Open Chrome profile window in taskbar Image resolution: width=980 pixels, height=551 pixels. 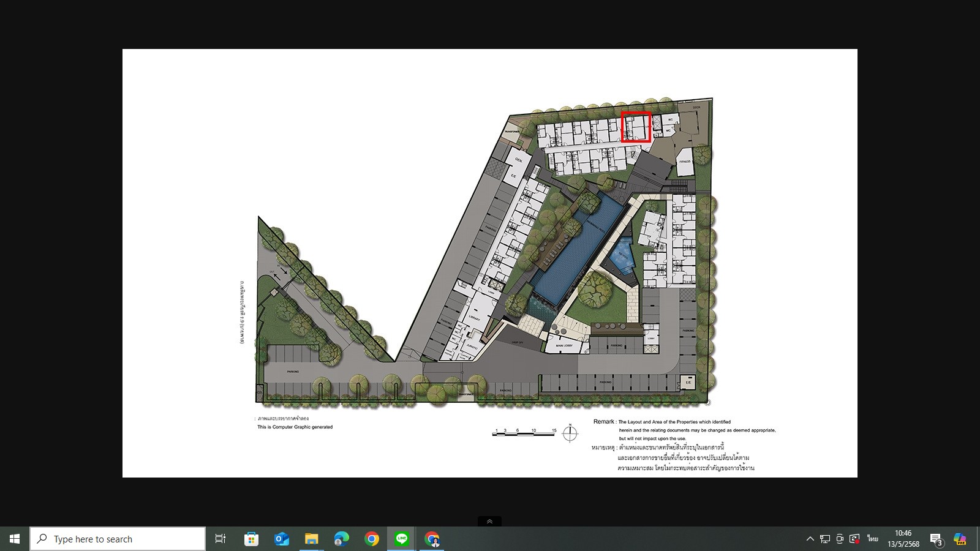point(432,539)
